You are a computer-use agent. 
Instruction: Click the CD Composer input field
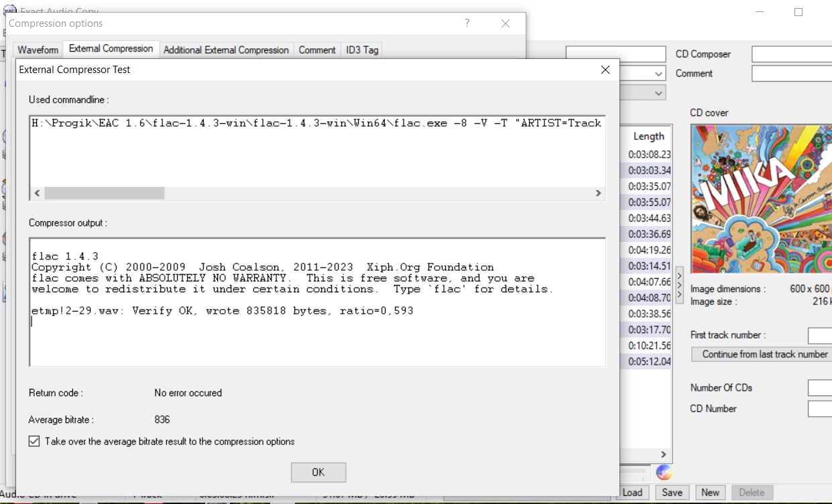[791, 54]
